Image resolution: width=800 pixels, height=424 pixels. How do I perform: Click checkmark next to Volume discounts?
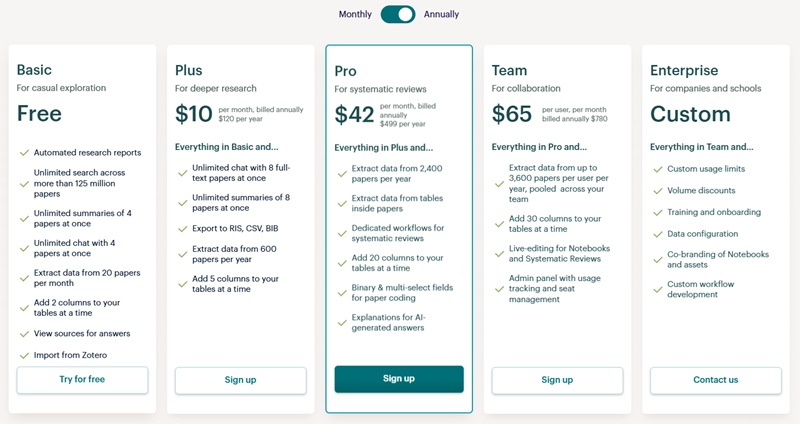[x=656, y=190]
